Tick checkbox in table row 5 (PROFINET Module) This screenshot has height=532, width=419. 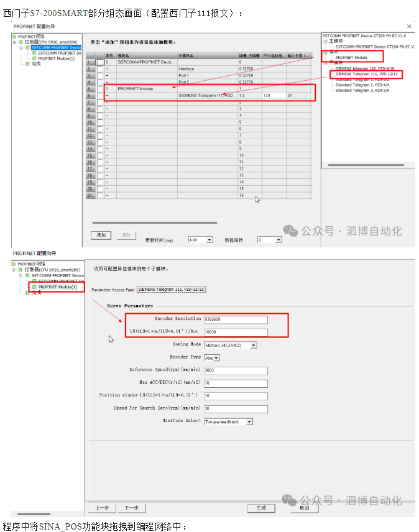(x=99, y=89)
